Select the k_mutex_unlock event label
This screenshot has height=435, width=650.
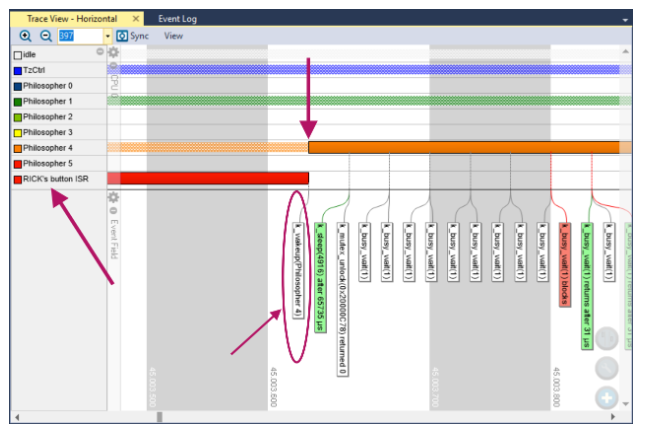click(x=341, y=299)
